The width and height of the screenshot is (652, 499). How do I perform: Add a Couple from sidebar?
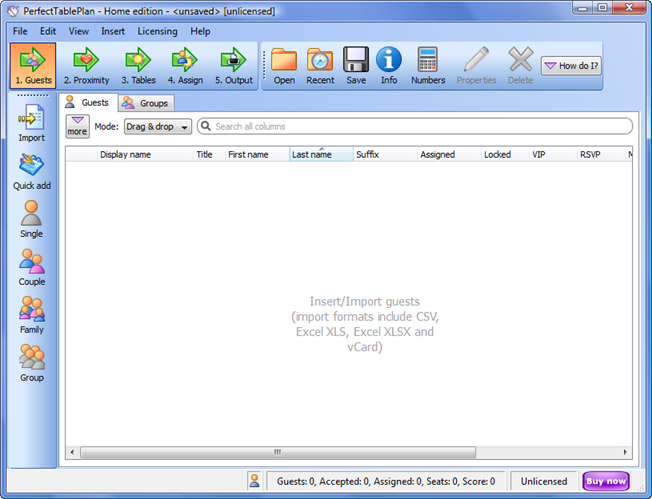[32, 267]
